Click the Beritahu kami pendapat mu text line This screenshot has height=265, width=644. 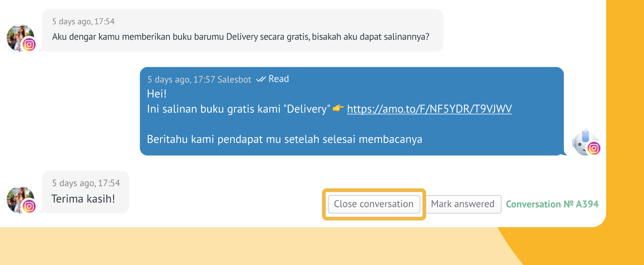(285, 139)
